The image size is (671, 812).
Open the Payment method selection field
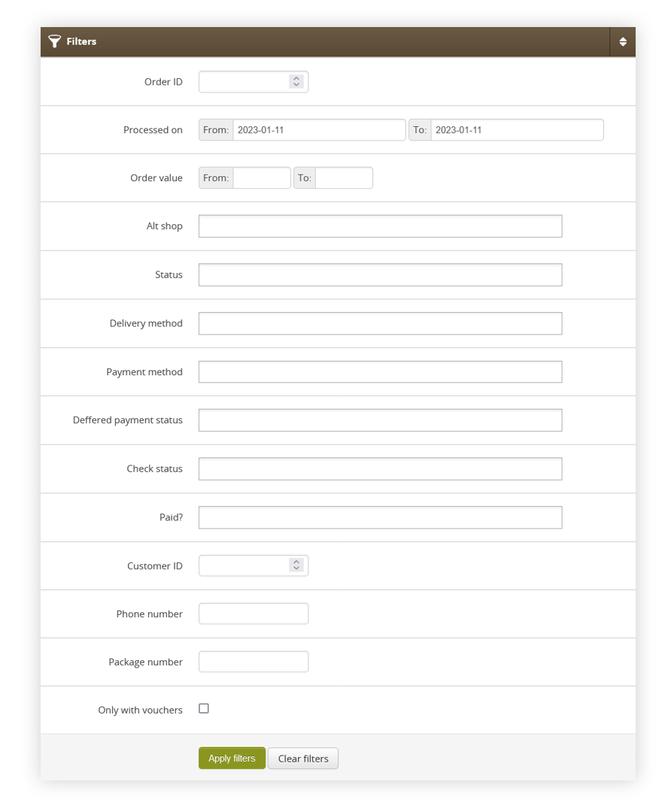381,372
